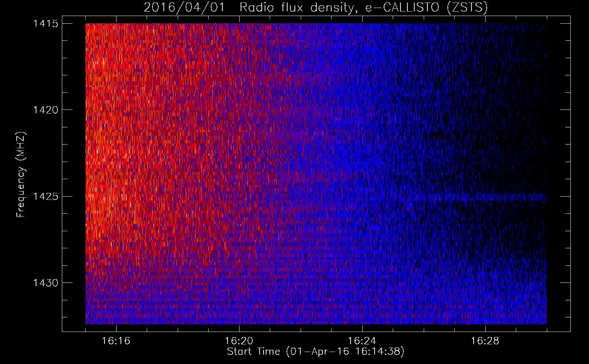Click the 16:28 time axis label

[485, 341]
